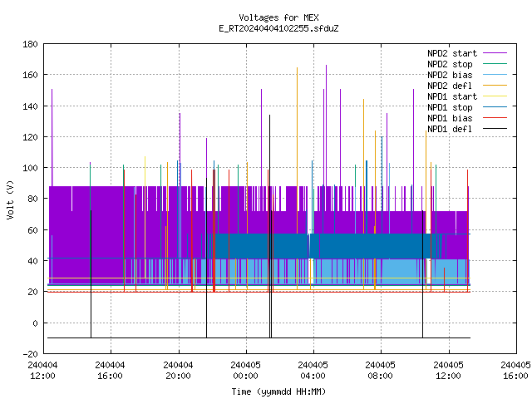Click the 180 y-axis tick value
The image size is (532, 399).
(x=30, y=44)
